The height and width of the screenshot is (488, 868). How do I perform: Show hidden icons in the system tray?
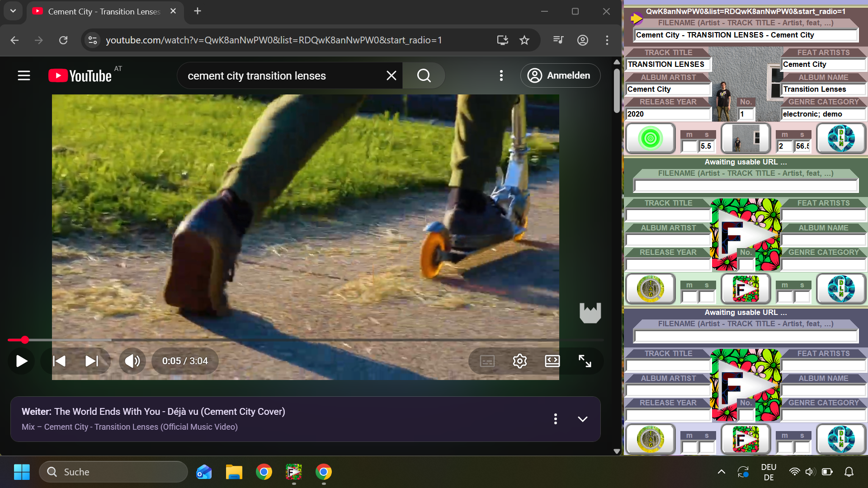tap(721, 471)
